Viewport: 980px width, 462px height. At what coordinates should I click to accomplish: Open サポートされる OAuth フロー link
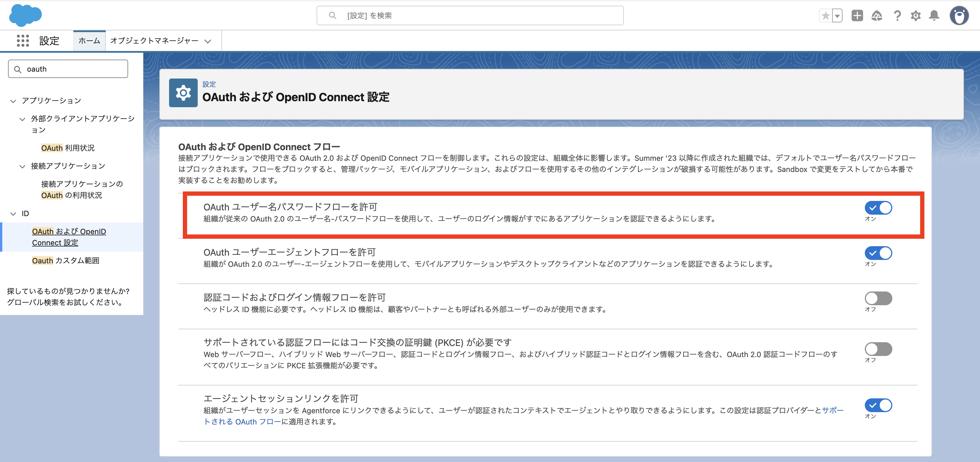242,422
